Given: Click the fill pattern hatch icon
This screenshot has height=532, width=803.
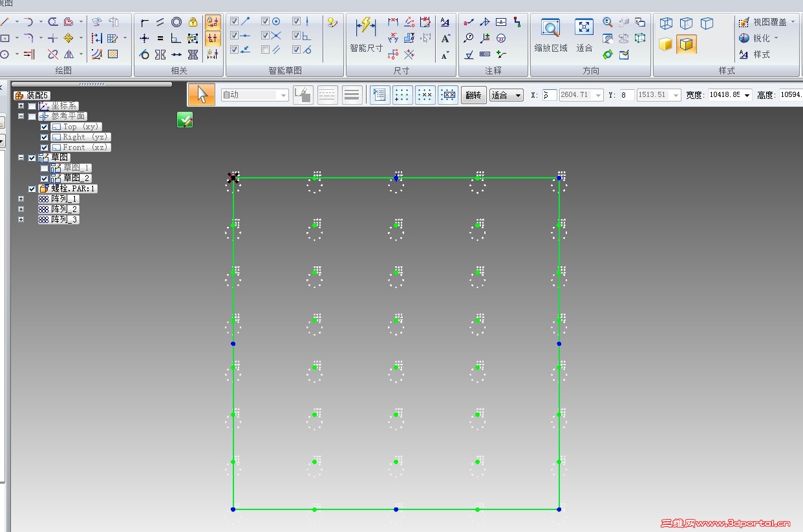Looking at the screenshot, I should [x=112, y=54].
